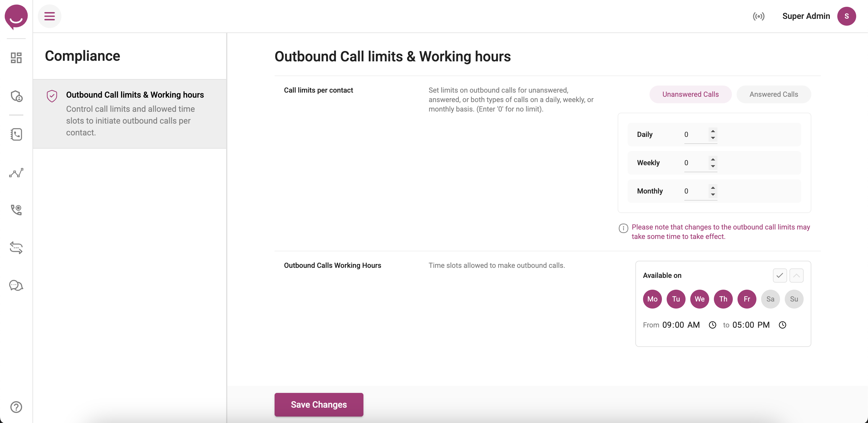Open the chat conversations icon

tap(16, 285)
